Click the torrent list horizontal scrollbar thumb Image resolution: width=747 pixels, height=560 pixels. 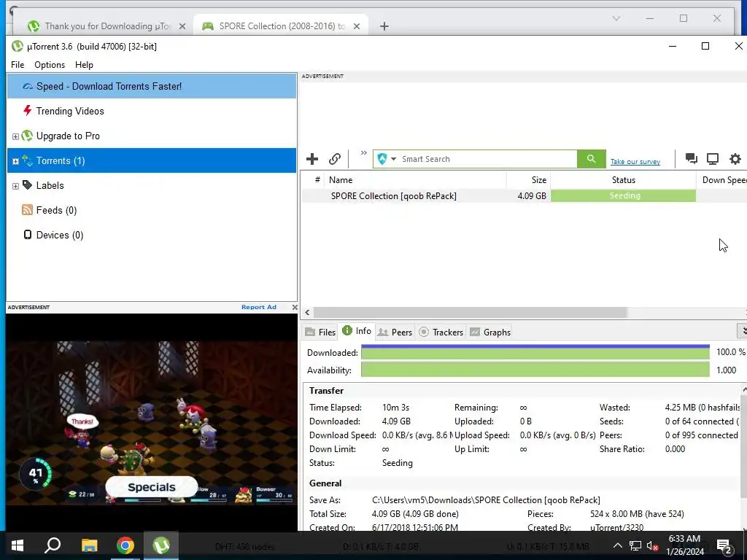click(x=470, y=312)
